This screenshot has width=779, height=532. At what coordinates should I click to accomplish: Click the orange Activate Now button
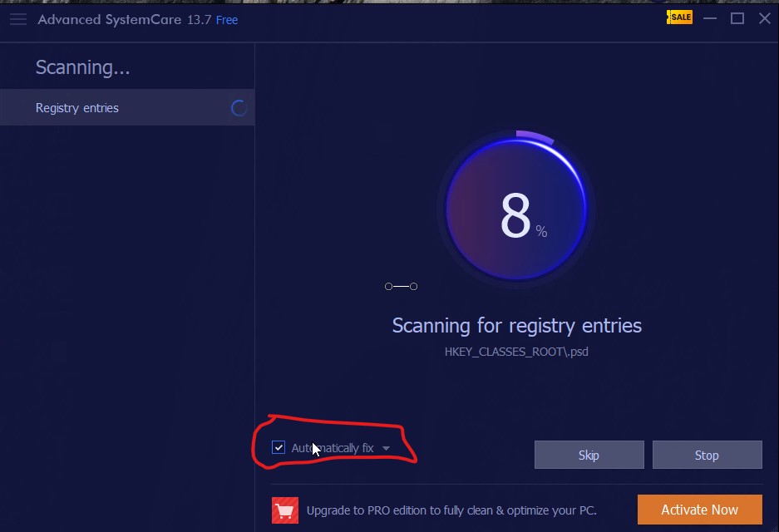click(x=699, y=510)
